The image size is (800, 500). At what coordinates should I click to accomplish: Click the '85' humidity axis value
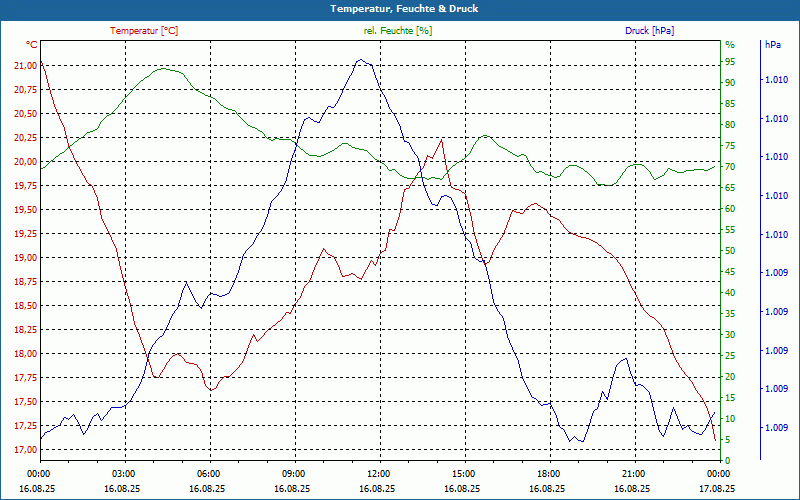tap(730, 104)
